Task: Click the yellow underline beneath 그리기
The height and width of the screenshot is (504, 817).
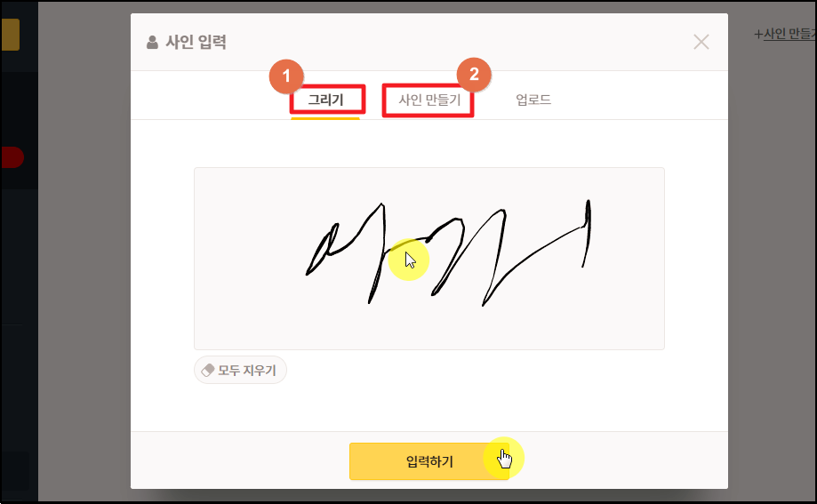Action: pos(325,119)
